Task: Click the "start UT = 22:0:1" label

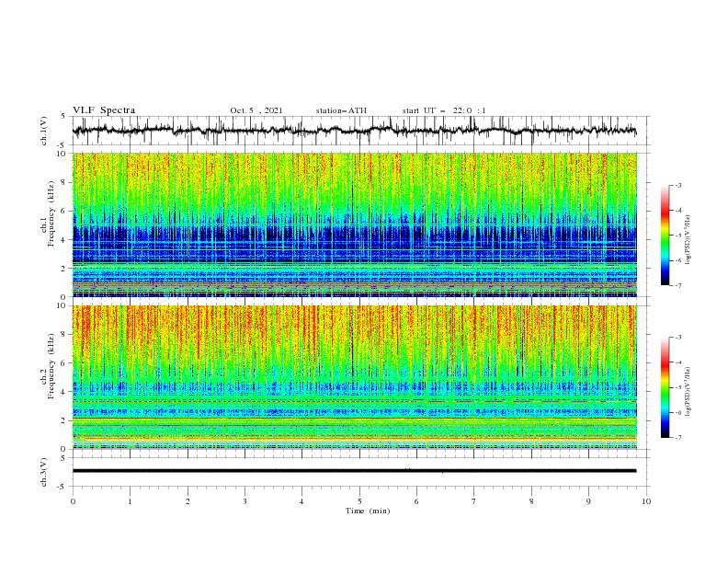Action: 444,110
